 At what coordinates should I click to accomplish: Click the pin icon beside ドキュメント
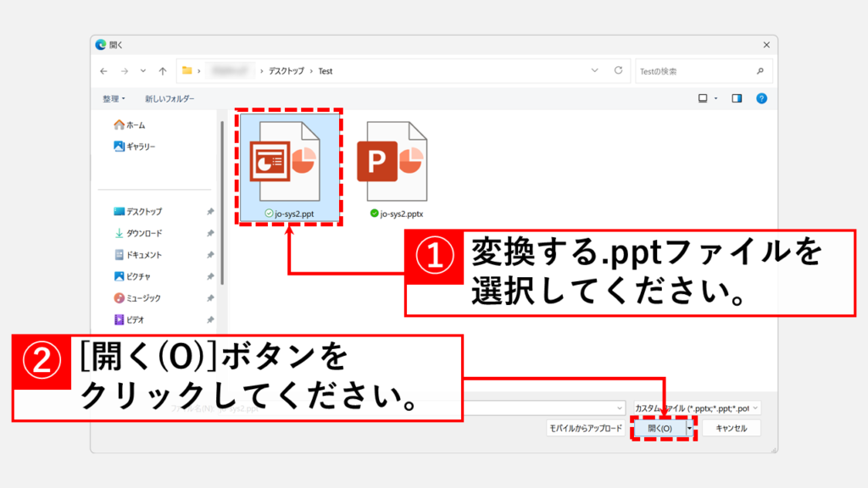click(x=210, y=254)
